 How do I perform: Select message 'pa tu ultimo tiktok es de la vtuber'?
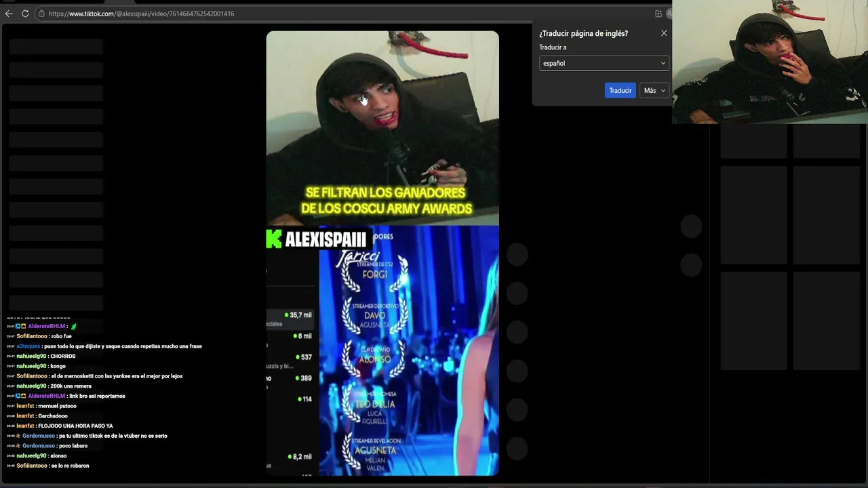(113, 436)
